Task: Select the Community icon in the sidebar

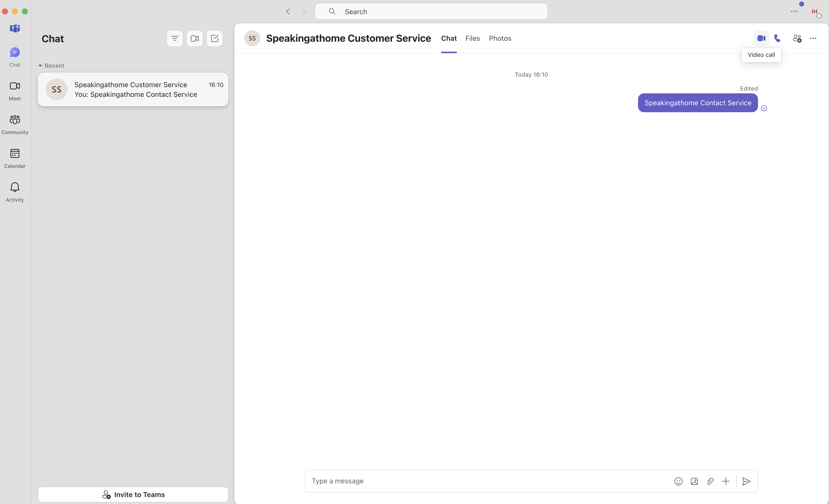Action: point(14,124)
